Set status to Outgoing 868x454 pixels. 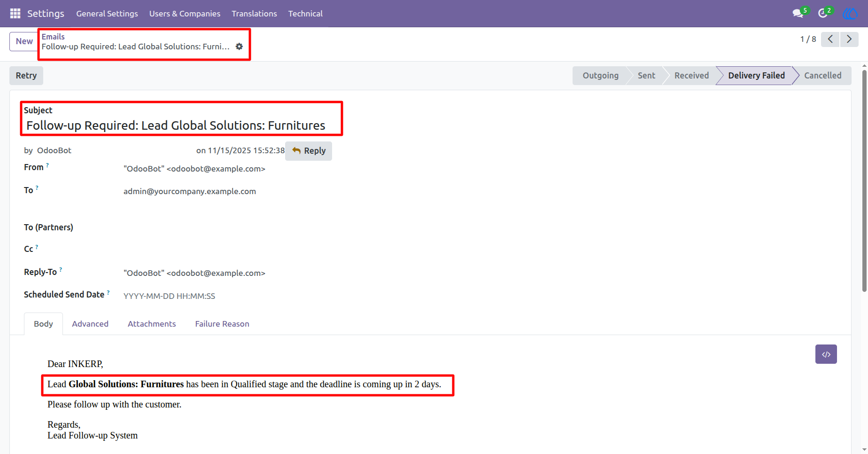(600, 76)
